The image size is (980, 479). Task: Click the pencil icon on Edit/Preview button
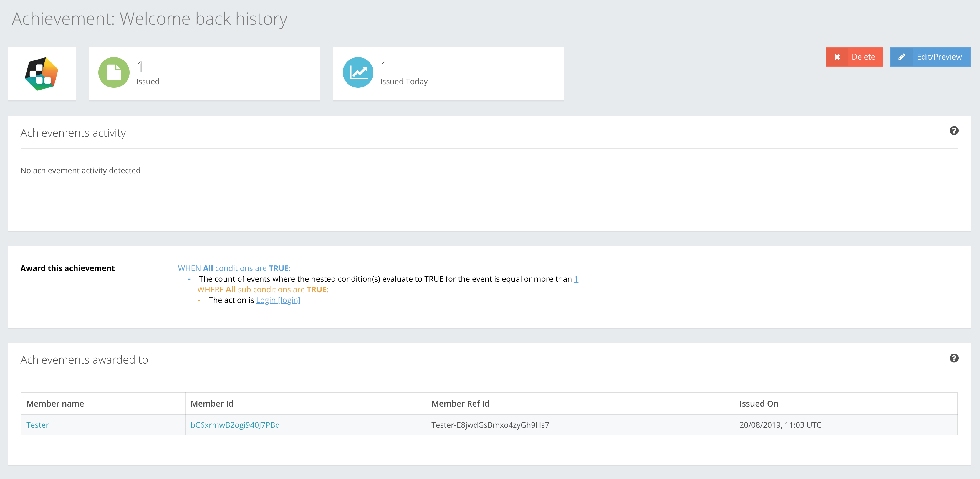coord(901,57)
